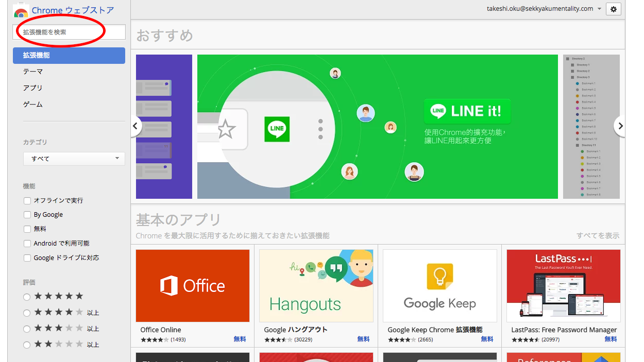Select the 拡張機能 category tab
Viewport: 644px width, 362px height.
click(69, 56)
